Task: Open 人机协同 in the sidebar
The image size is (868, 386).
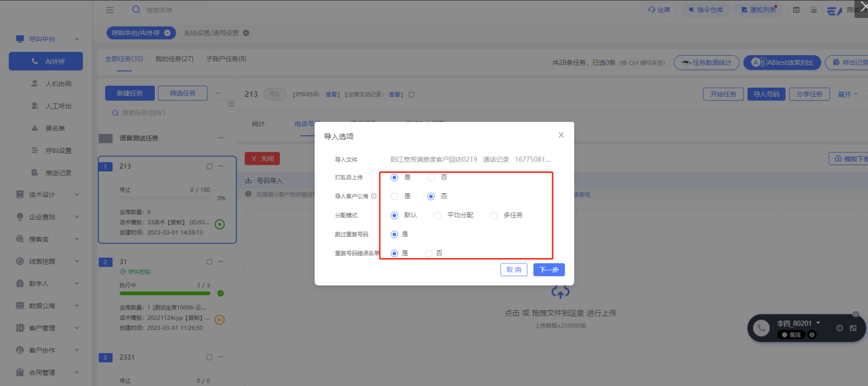Action: pyautogui.click(x=58, y=84)
